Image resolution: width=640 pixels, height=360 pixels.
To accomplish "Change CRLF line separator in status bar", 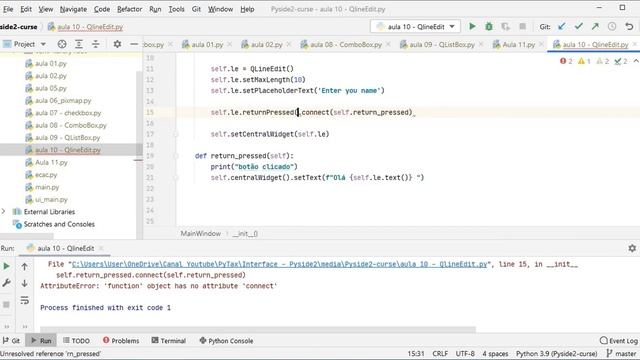I will pyautogui.click(x=440, y=353).
